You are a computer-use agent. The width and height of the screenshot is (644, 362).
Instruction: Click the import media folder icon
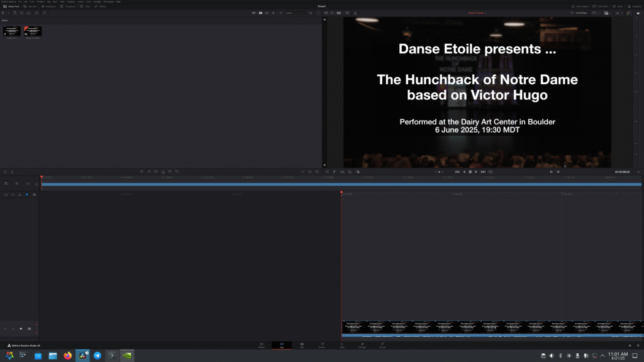[x=21, y=13]
